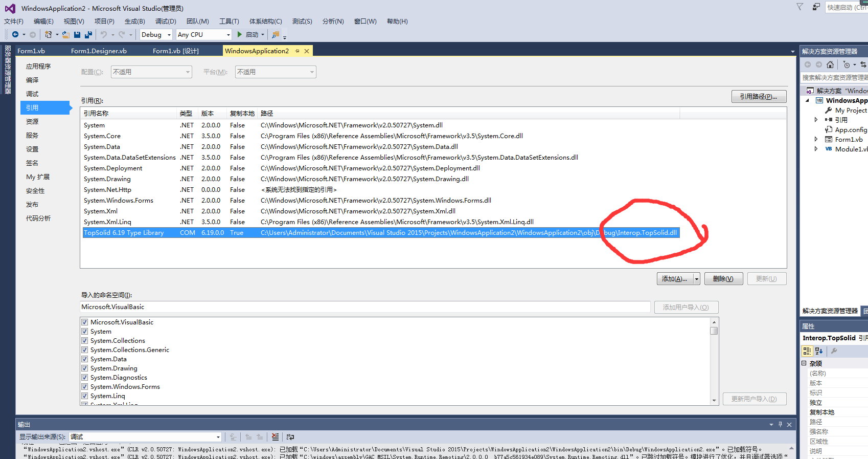Toggle the System.Collections.Generic namespace checkbox

click(x=85, y=349)
